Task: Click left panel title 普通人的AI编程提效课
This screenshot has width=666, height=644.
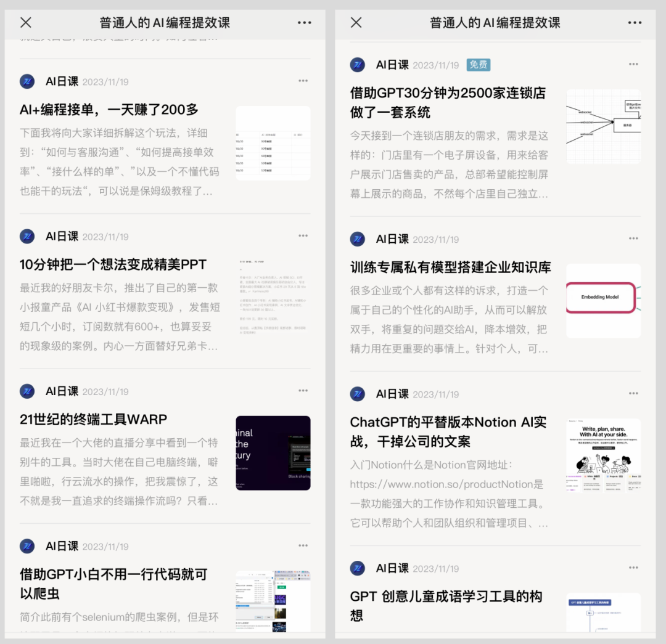Action: (165, 23)
